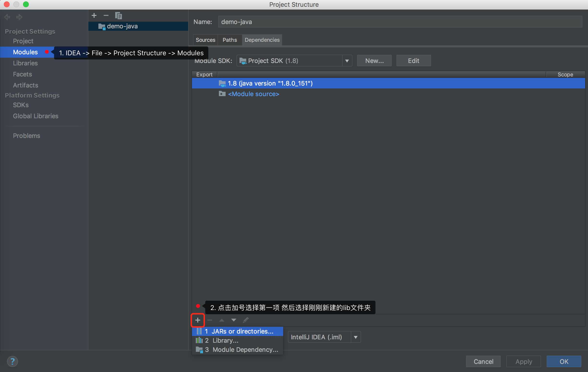
Task: Move dependency up with arrow icon
Action: (222, 320)
